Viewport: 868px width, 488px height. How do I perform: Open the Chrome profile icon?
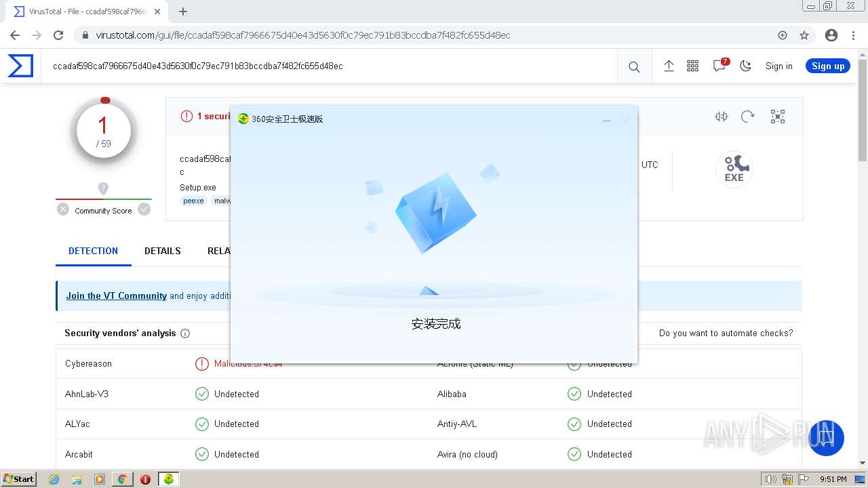point(831,35)
